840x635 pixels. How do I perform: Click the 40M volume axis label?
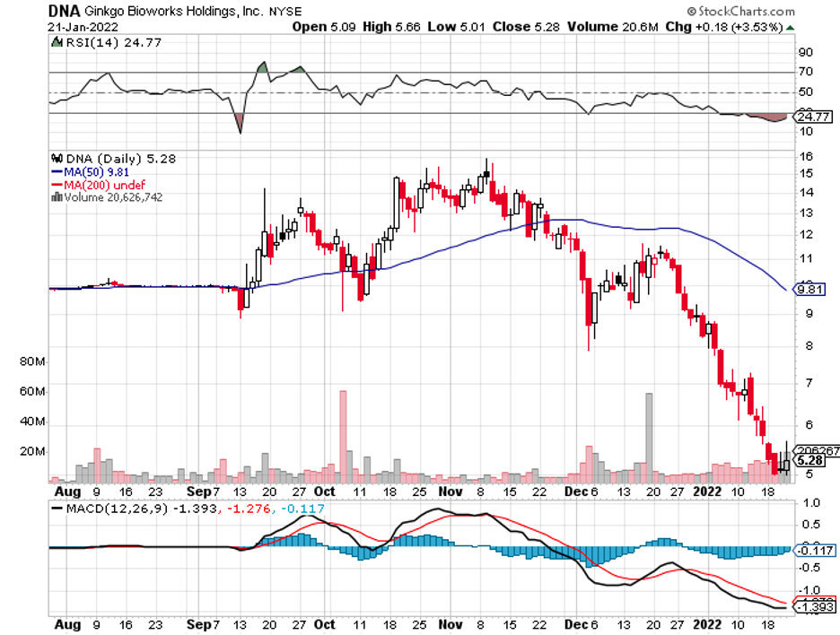pos(32,422)
